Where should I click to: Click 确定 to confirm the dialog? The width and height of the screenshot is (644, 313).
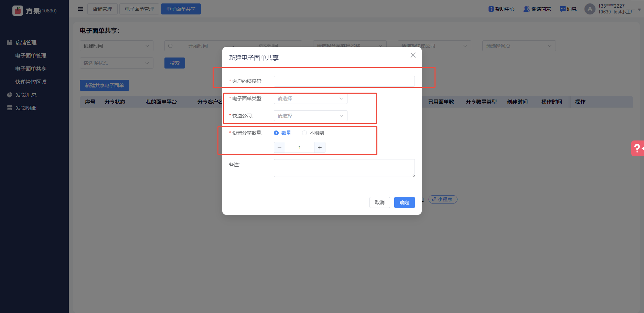tap(405, 202)
